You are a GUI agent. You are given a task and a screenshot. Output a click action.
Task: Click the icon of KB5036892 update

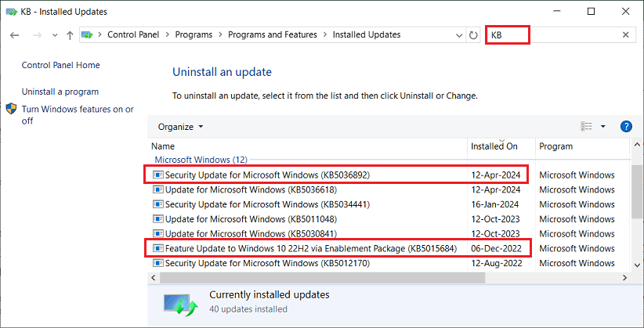(158, 175)
